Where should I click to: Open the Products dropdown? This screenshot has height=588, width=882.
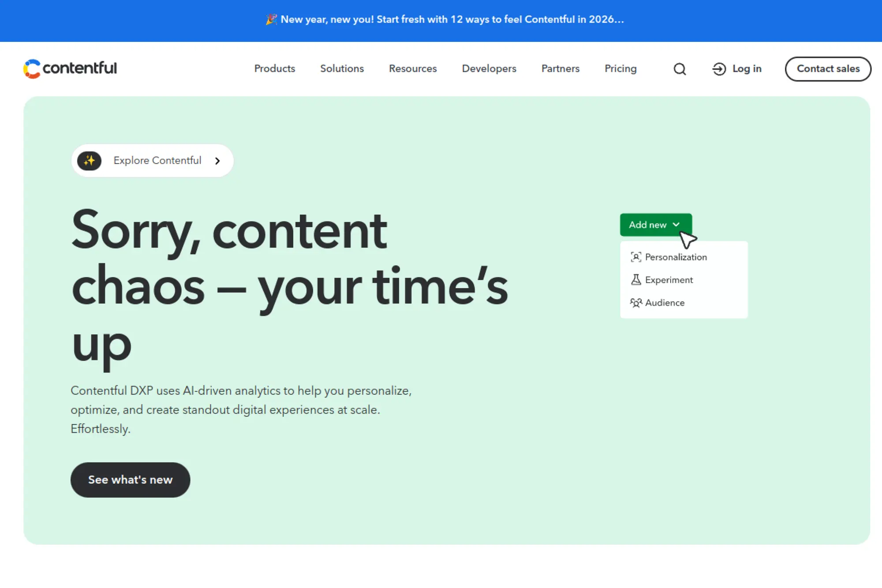point(274,69)
